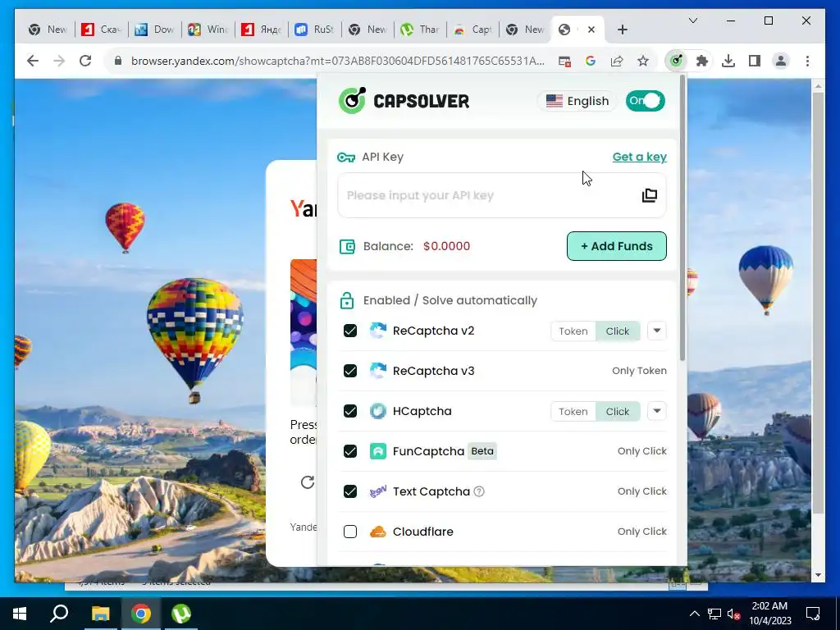Click the $0.0000 balance value
The height and width of the screenshot is (630, 840).
447,246
